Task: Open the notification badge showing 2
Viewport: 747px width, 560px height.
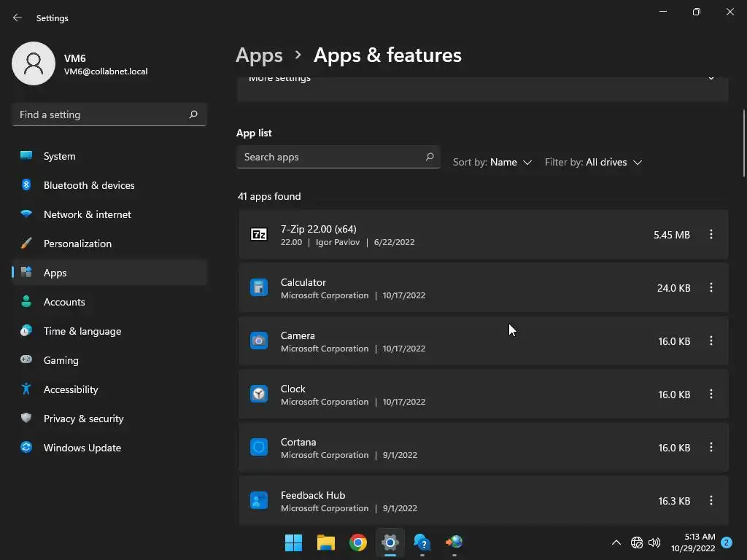Action: coord(726,542)
